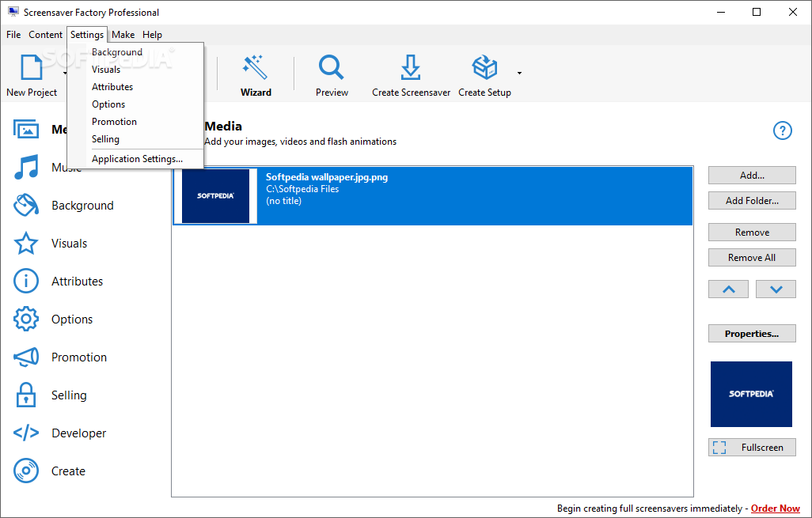Viewport: 812px width, 518px height.
Task: Open the File menu
Action: pos(13,35)
